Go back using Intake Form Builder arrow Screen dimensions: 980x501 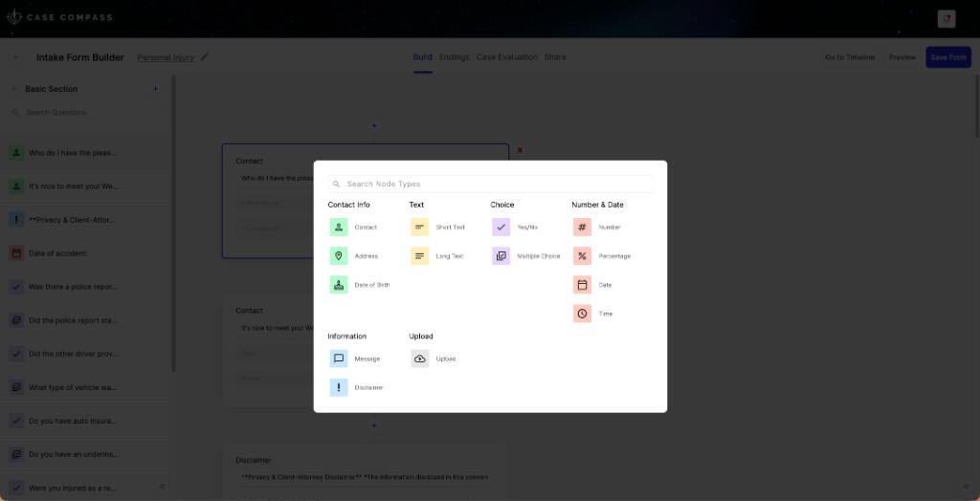click(x=15, y=57)
